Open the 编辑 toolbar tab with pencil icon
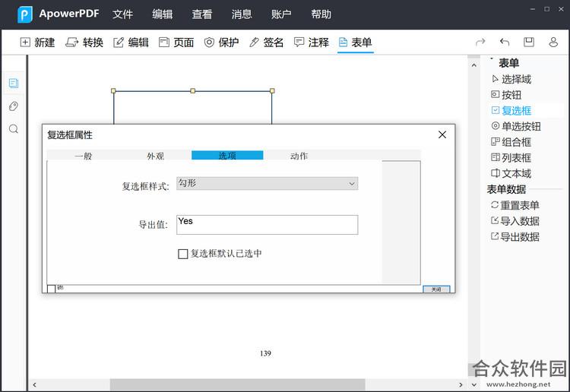570x392 pixels. (131, 43)
